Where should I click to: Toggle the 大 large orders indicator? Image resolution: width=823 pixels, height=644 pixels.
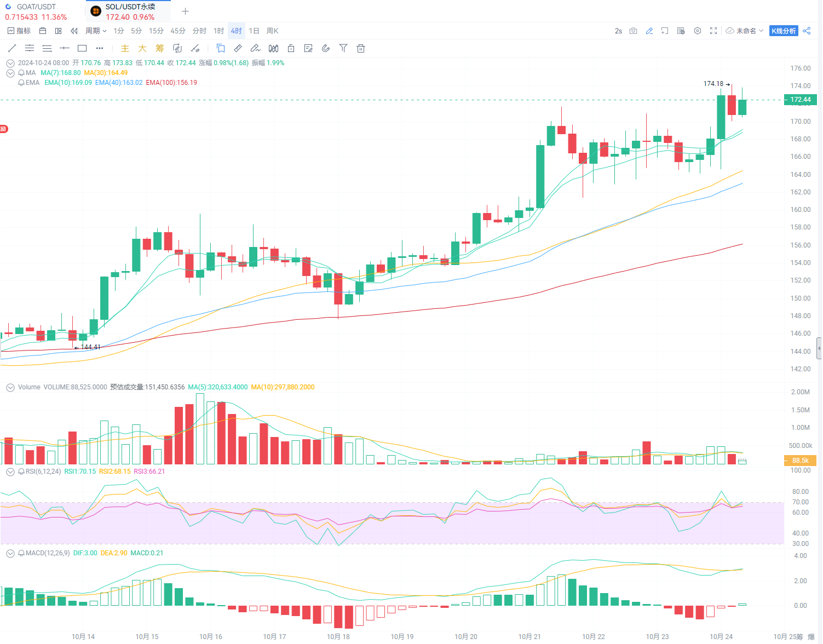pos(142,48)
